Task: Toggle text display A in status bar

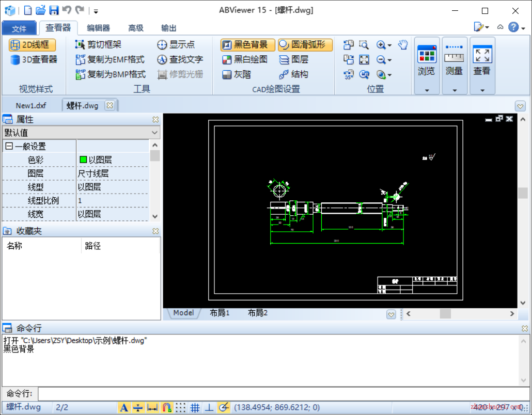Action: [124, 407]
